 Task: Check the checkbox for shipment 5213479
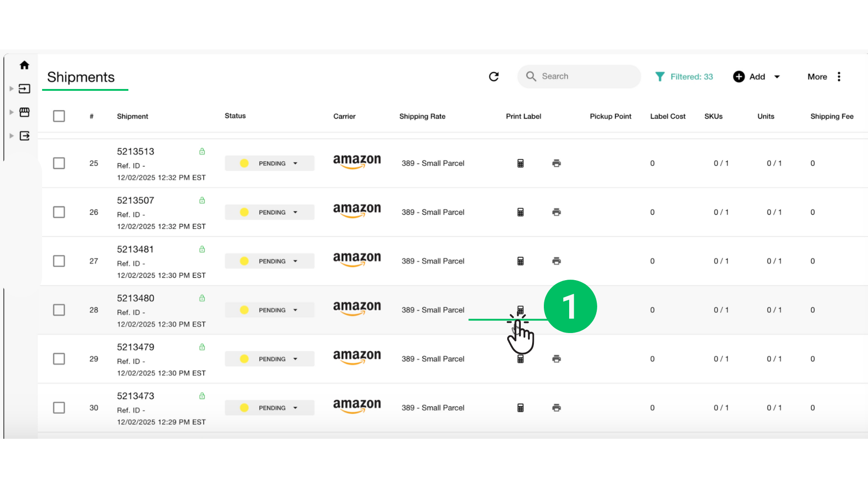[59, 358]
